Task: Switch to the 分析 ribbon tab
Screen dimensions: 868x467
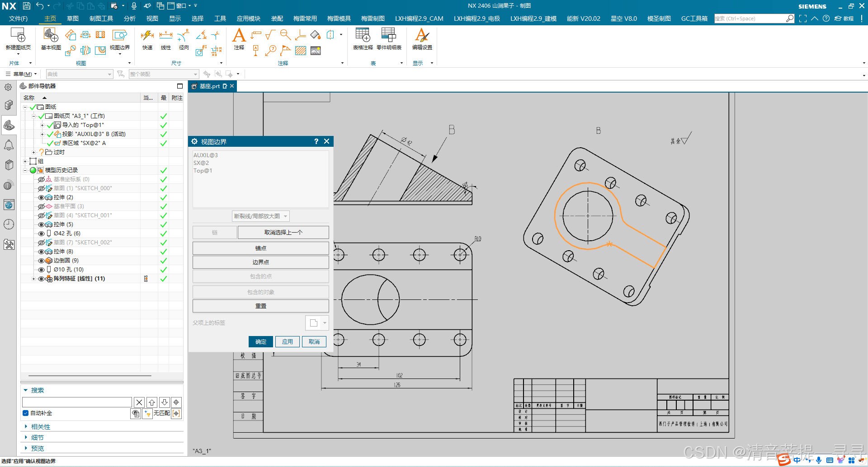Action: click(130, 19)
